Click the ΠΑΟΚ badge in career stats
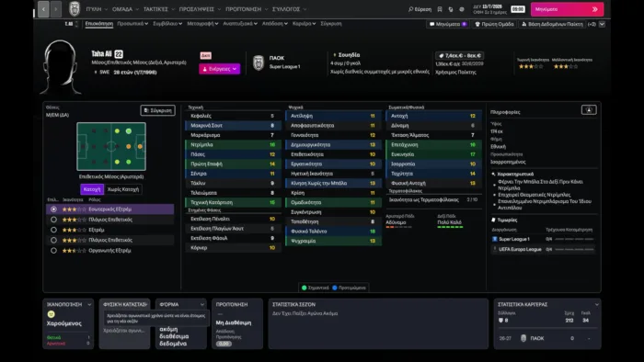This screenshot has height=362, width=644. (523, 338)
